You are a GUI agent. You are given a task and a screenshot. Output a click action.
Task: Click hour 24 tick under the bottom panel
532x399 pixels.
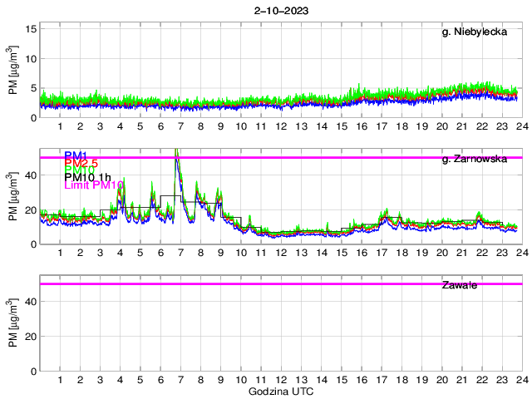pyautogui.click(x=521, y=380)
